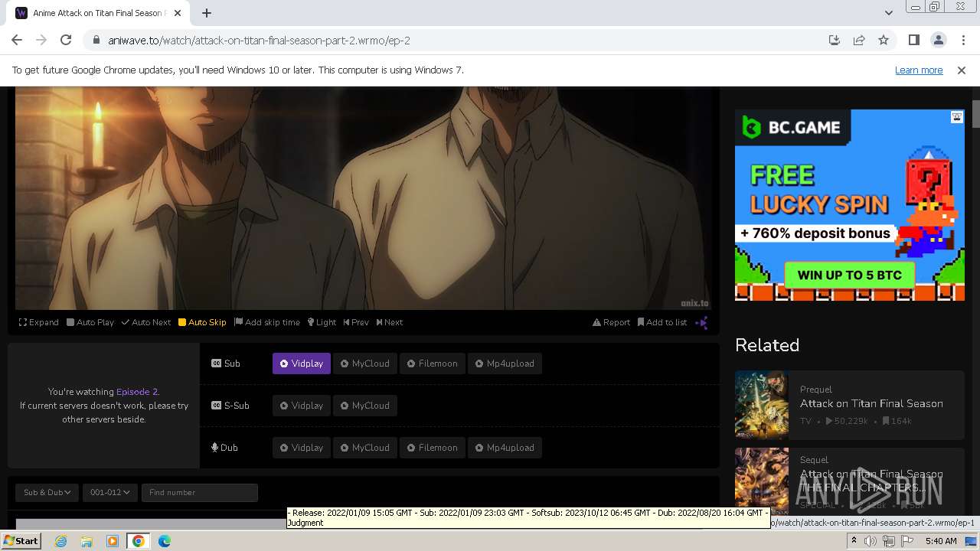Toggle the Auto Play checkbox
The height and width of the screenshot is (551, 980).
(x=90, y=322)
